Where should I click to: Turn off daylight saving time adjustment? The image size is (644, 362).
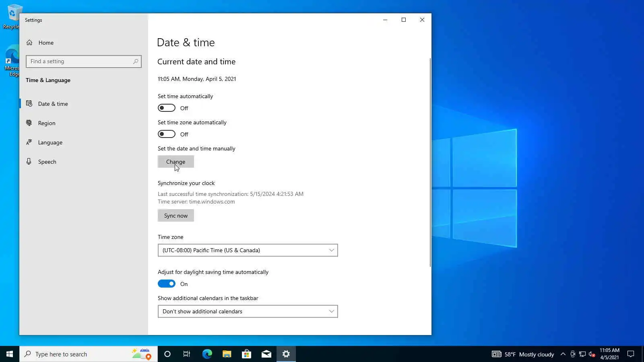click(x=167, y=284)
